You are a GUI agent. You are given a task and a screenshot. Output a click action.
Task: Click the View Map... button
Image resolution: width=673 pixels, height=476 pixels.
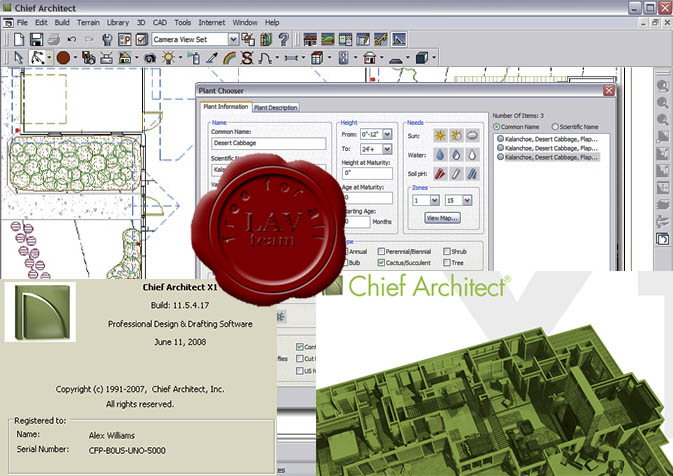(443, 218)
